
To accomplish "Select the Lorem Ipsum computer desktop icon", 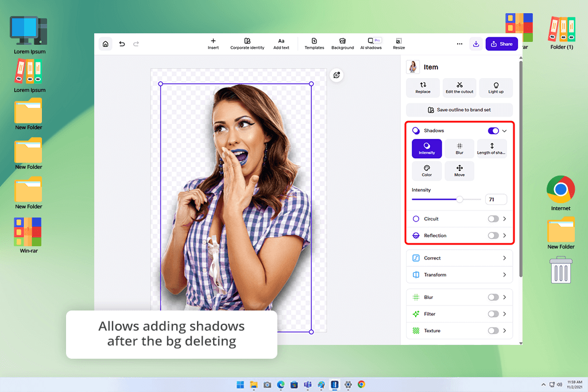I will tap(29, 35).
